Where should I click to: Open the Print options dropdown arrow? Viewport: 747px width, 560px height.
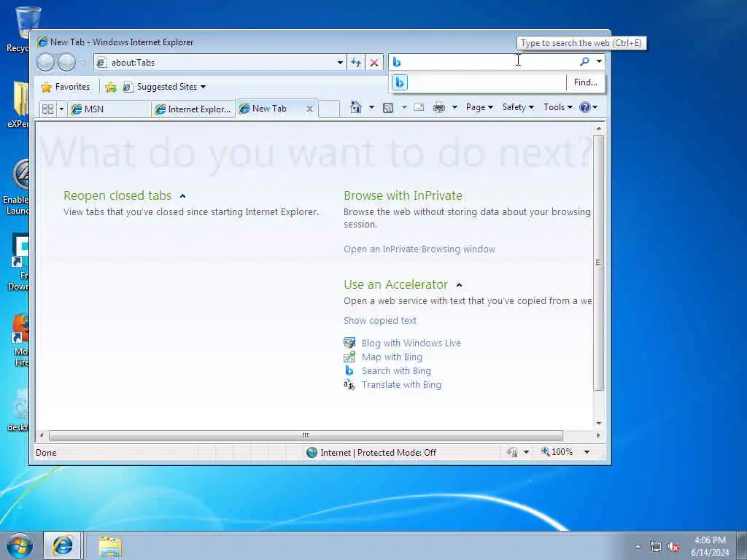[x=454, y=107]
